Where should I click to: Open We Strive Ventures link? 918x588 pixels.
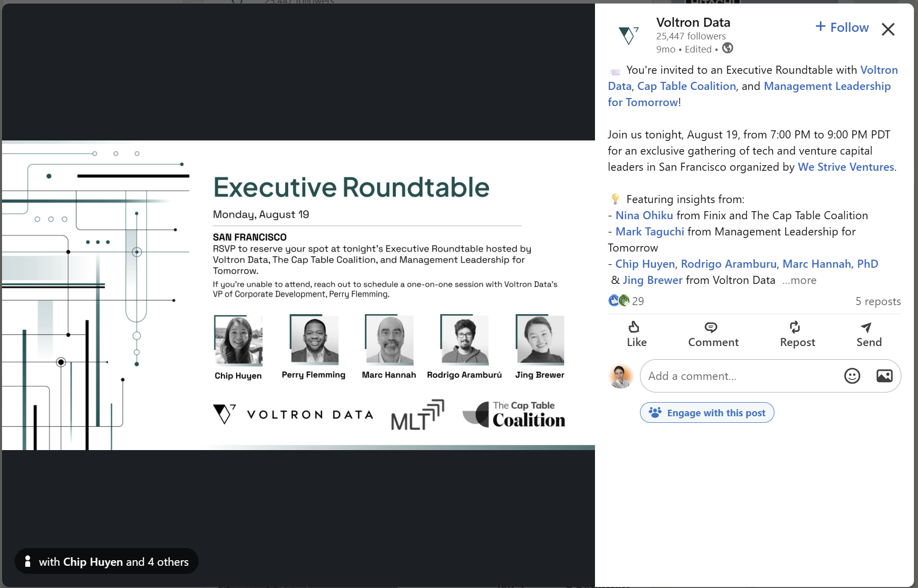click(x=846, y=167)
